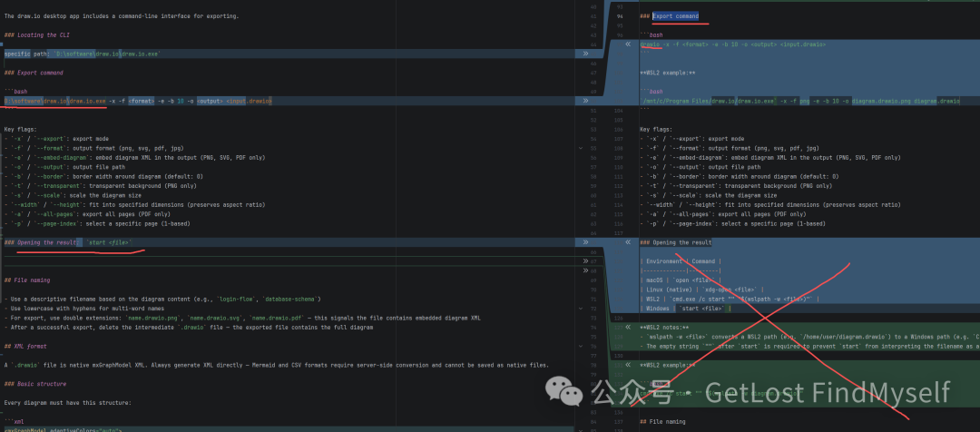Click 'Use lowercase with hyphens' bullet line
Image resolution: width=980 pixels, height=432 pixels.
[x=84, y=309]
